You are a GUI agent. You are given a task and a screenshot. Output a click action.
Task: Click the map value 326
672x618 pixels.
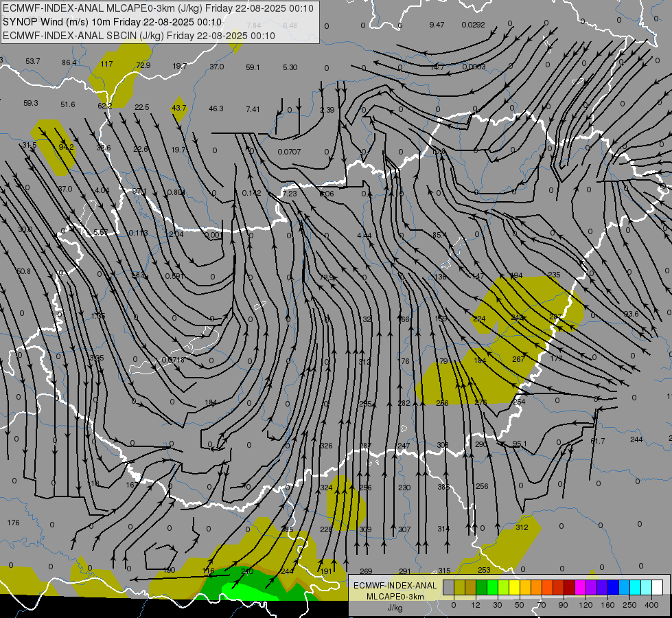coord(326,446)
